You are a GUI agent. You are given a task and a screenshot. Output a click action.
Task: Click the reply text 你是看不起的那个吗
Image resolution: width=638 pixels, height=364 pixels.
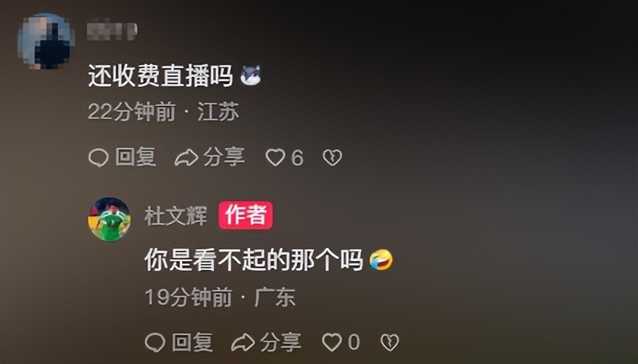coord(254,260)
